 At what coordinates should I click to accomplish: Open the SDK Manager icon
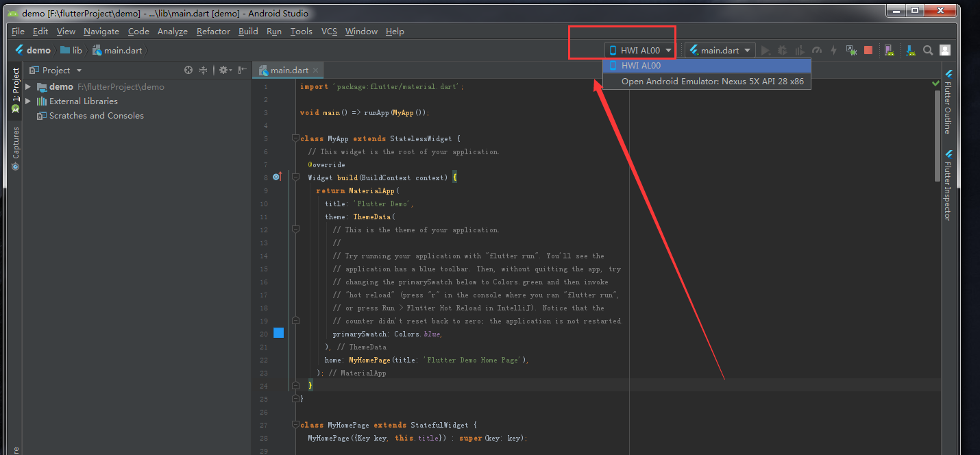click(x=910, y=50)
